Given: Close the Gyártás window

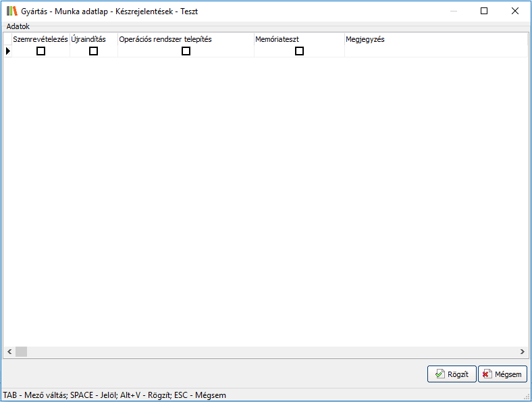Looking at the screenshot, I should (515, 11).
